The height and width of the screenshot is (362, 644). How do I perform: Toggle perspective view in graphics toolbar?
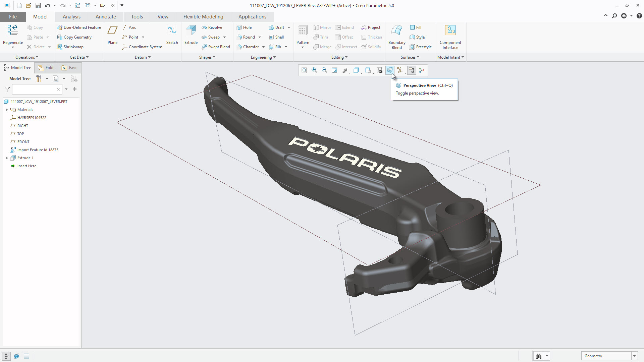[390, 70]
